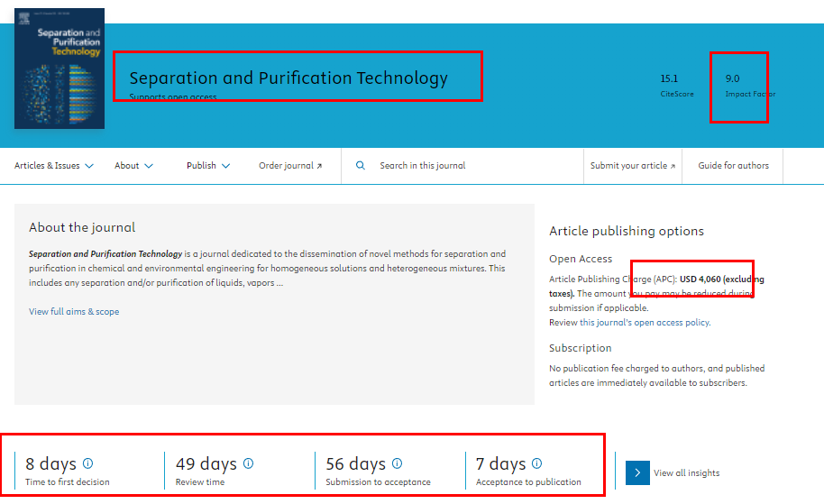The image size is (824, 504).
Task: Expand the About dropdown menu
Action: 133,166
